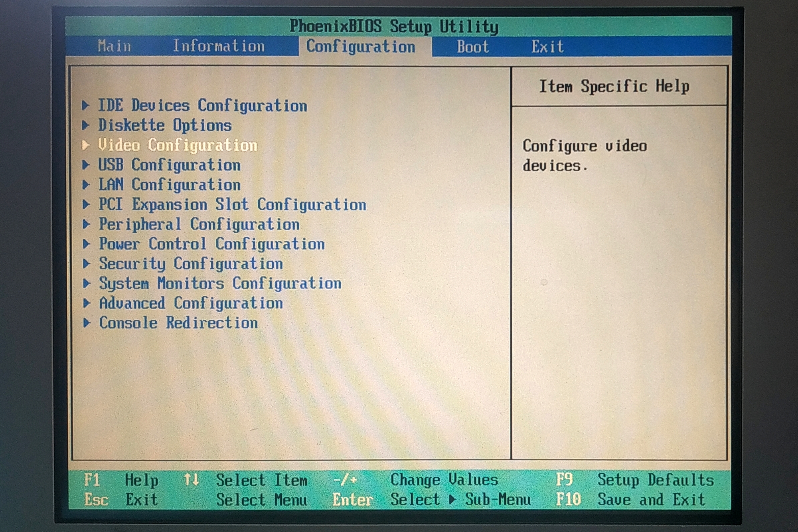The height and width of the screenshot is (532, 798).
Task: Click arrow beside LAN Configuration
Action: pyautogui.click(x=85, y=184)
